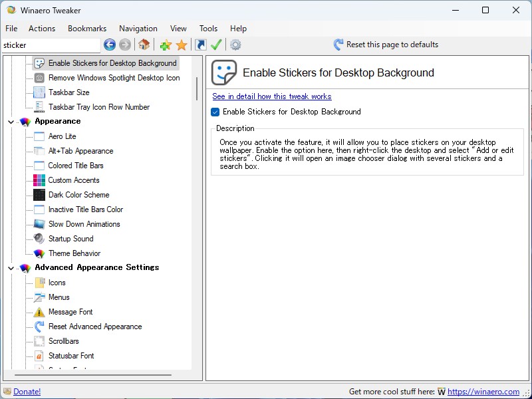Screen dimensions: 532x399
Task: Click the Slow Down Animations icon
Action: 39,224
